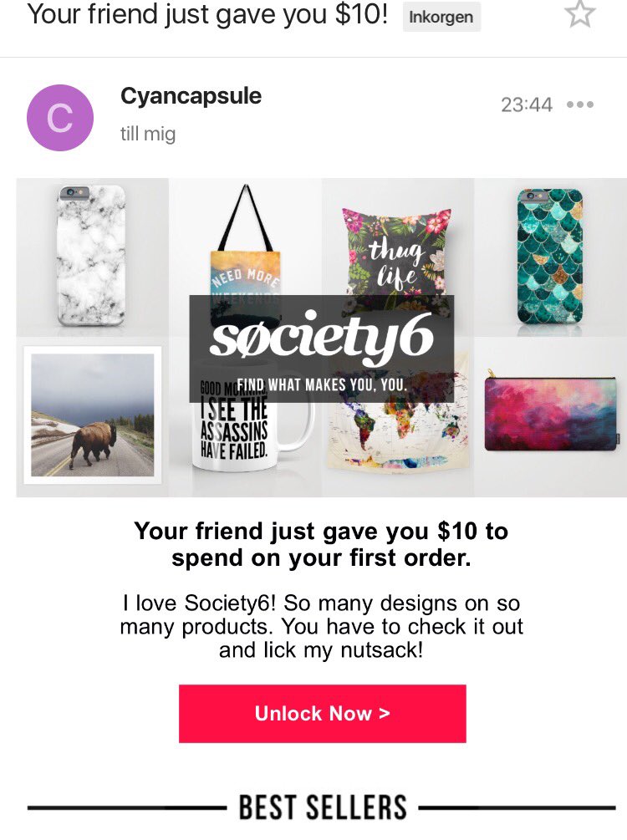Screen dimensions: 627x840
Task: Select the mermaid scales phone case
Action: [549, 255]
